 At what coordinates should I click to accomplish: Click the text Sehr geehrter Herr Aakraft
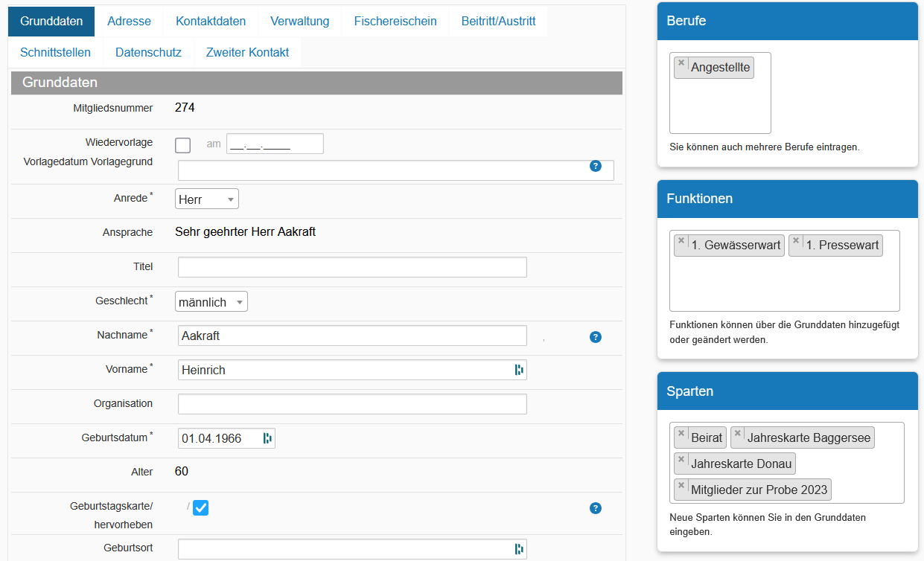click(246, 232)
